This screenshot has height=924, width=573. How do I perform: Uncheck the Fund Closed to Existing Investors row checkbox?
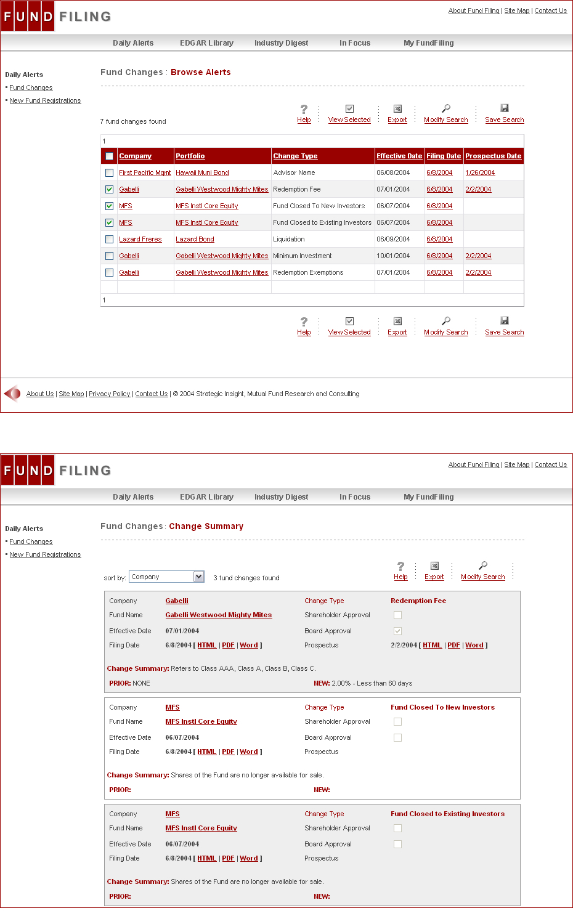pyautogui.click(x=109, y=223)
